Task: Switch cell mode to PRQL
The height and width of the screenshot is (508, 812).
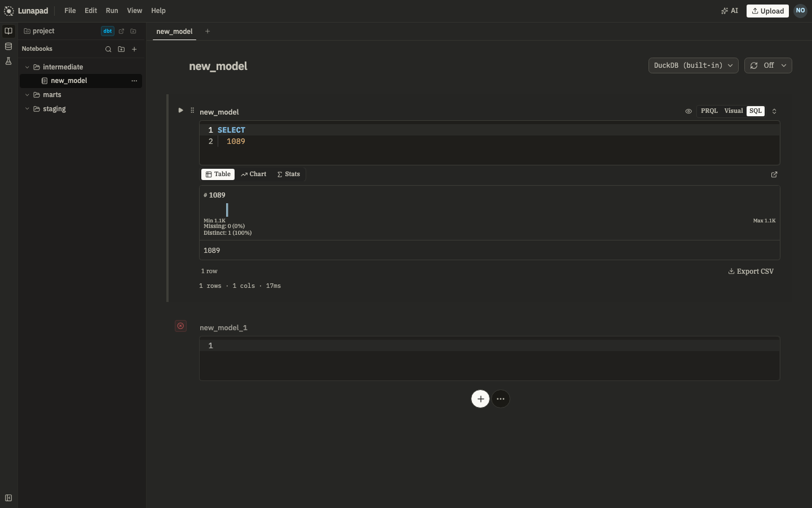Action: coord(709,111)
